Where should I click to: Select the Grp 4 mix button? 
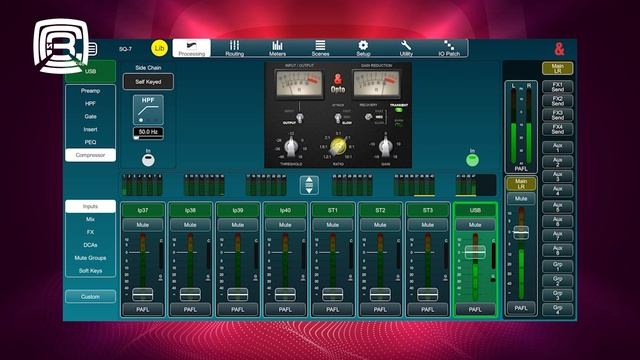pyautogui.click(x=558, y=309)
